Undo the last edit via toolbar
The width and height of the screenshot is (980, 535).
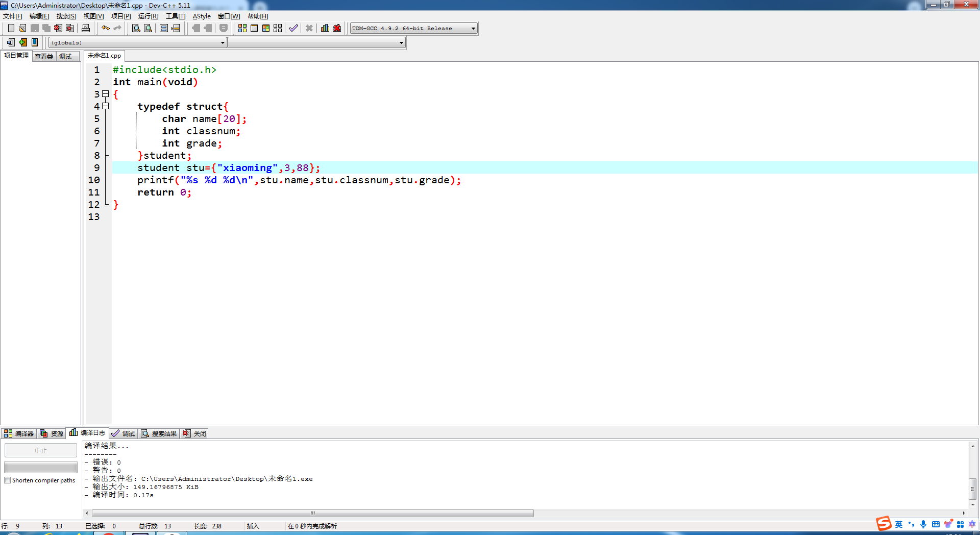pyautogui.click(x=106, y=28)
